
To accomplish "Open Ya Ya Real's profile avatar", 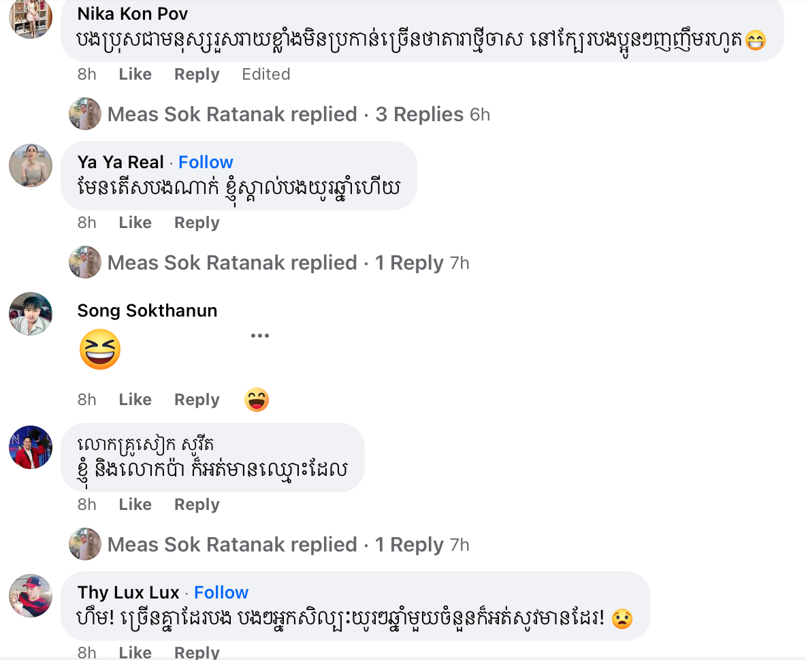I will click(x=31, y=165).
